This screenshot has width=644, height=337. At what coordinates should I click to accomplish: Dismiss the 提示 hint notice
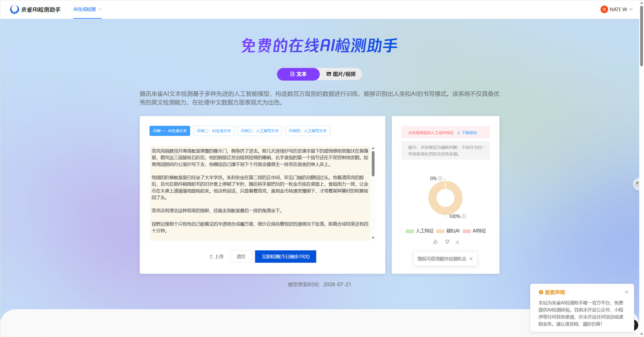483,147
